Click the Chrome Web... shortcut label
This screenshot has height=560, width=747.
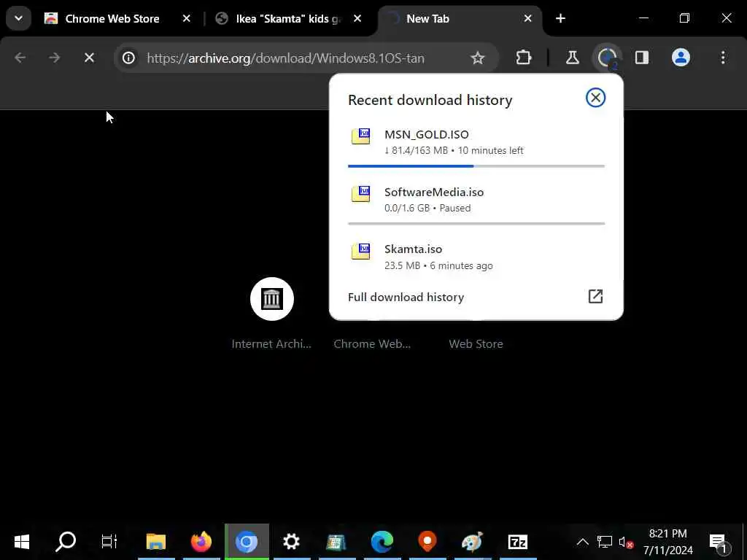[x=372, y=344]
